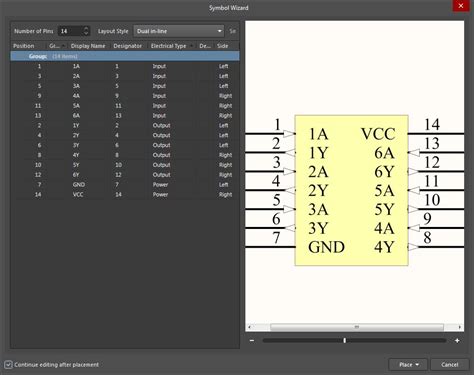Select the GND display name cell
The width and height of the screenshot is (474, 375).
pos(79,185)
